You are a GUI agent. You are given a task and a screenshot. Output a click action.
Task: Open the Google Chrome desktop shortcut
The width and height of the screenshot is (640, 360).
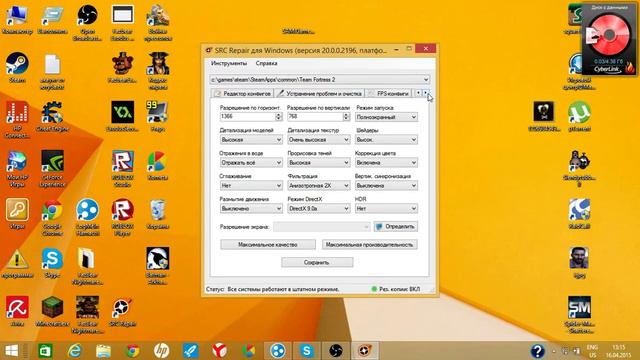click(x=52, y=218)
